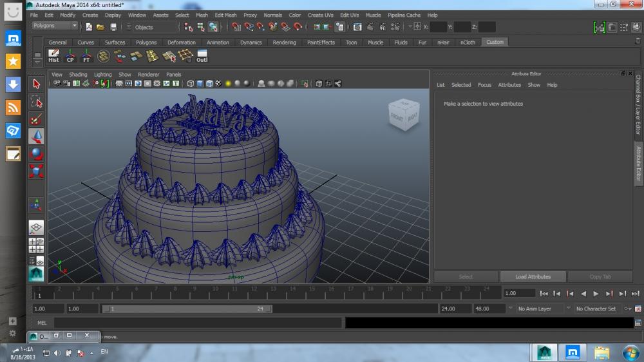Image resolution: width=644 pixels, height=362 pixels.
Task: Select by hierarchy mode icon
Action: pyautogui.click(x=189, y=27)
